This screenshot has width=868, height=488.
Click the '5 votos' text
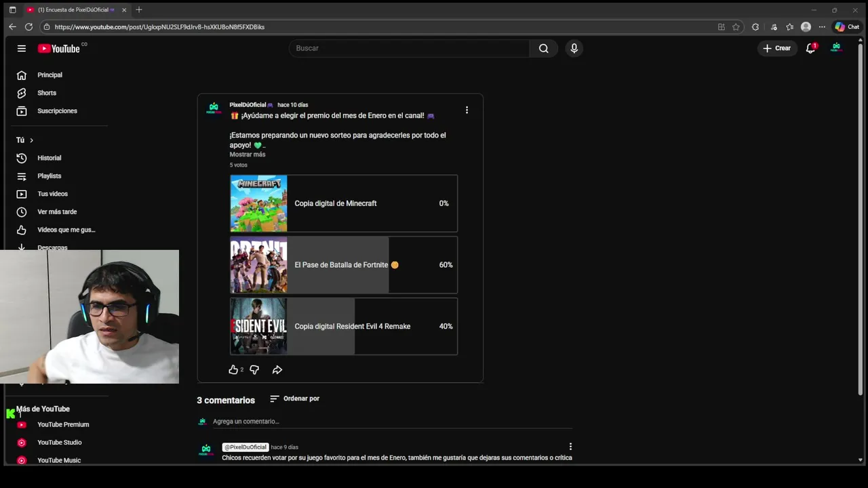(x=238, y=165)
